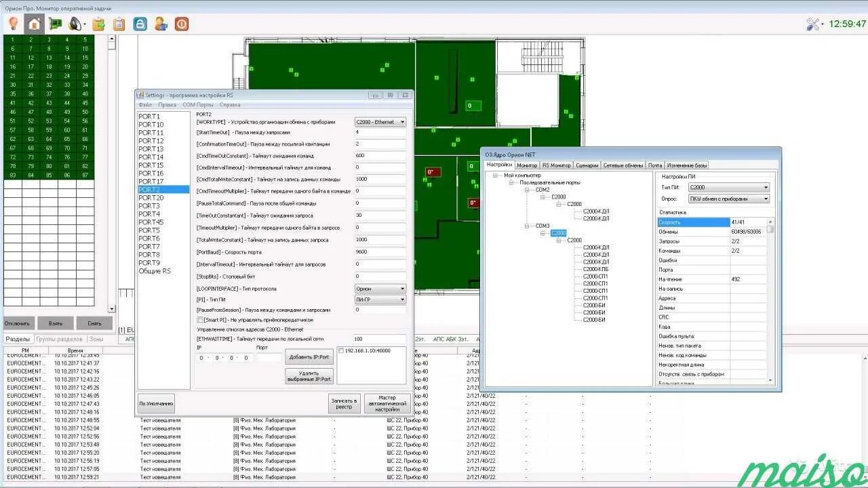The height and width of the screenshot is (488, 868).
Task: Select the highlighted C2000 node under COM3
Action: click(558, 233)
